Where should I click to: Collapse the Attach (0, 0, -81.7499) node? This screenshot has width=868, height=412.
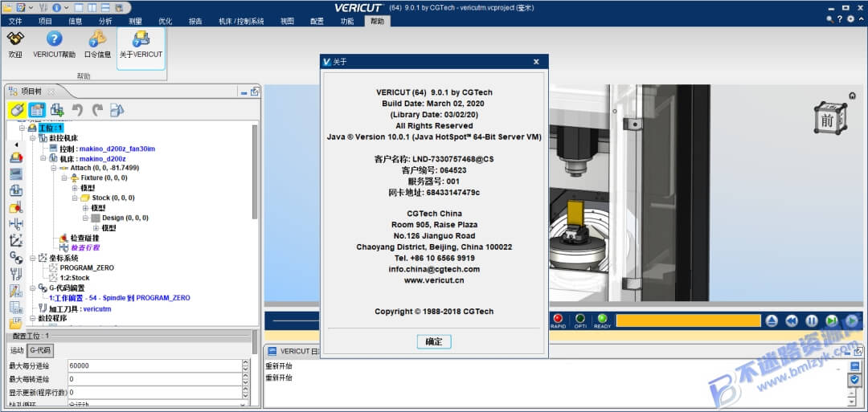click(53, 168)
